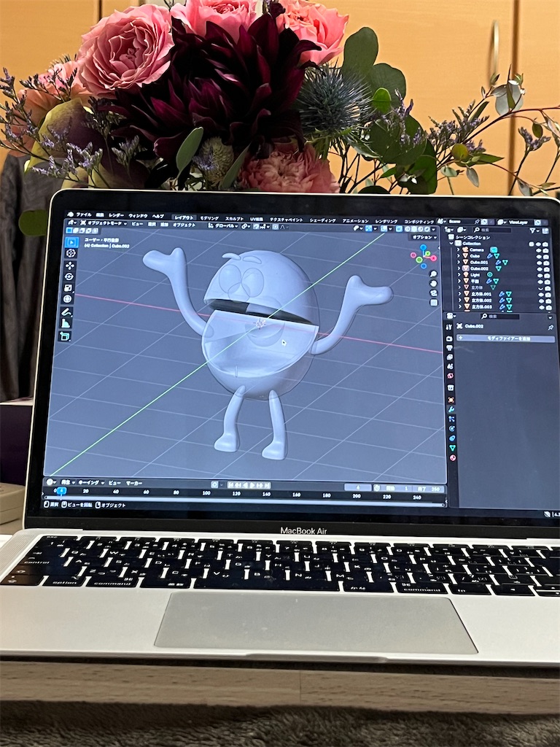This screenshot has width=560, height=747.
Task: Click the timeline playhead at frame 4
Action: click(61, 490)
